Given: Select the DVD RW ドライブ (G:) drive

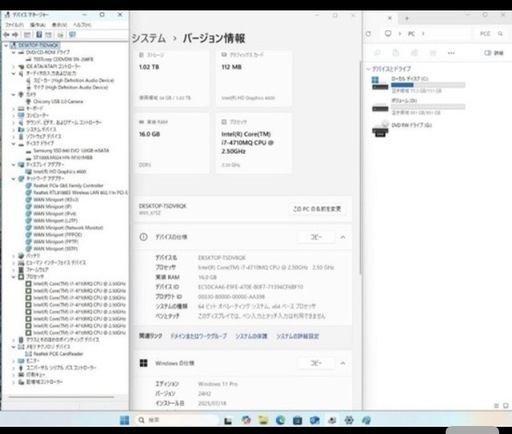Looking at the screenshot, I should click(x=402, y=128).
